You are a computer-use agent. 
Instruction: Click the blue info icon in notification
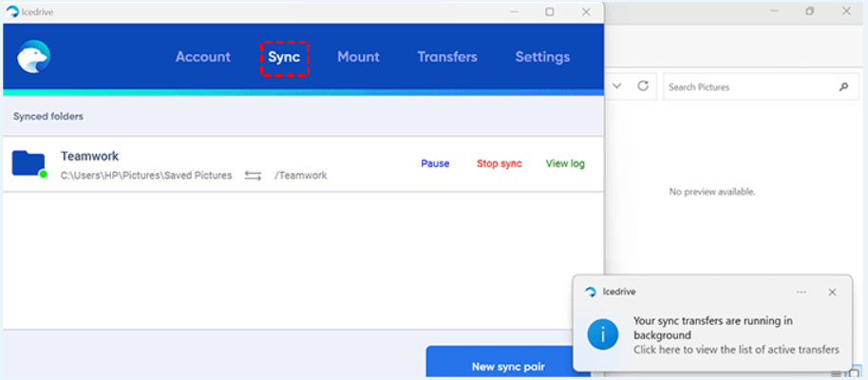click(x=603, y=335)
